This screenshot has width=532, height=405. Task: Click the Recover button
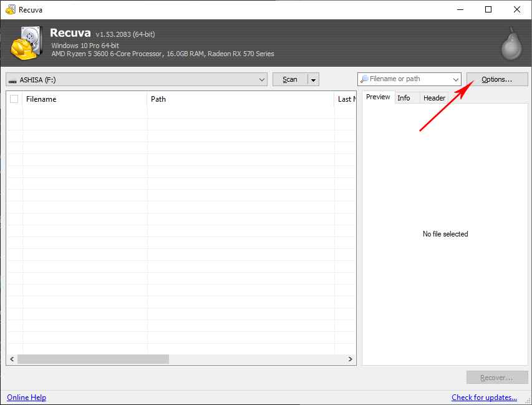[497, 378]
